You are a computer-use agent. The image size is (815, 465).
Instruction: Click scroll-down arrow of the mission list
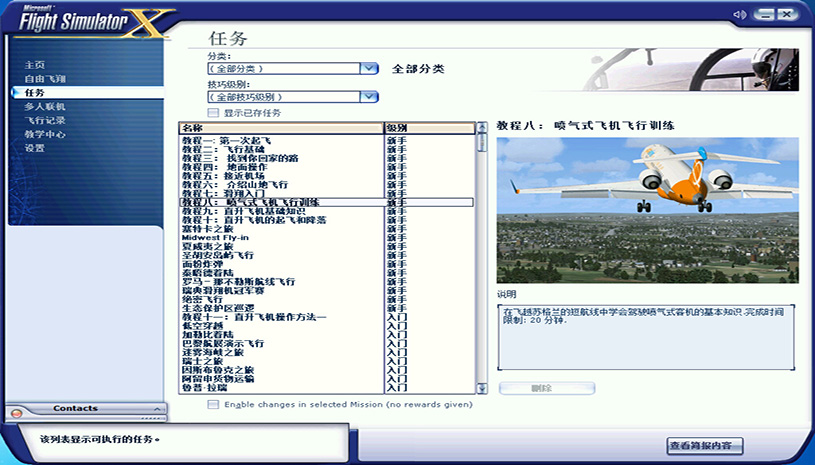tap(482, 388)
